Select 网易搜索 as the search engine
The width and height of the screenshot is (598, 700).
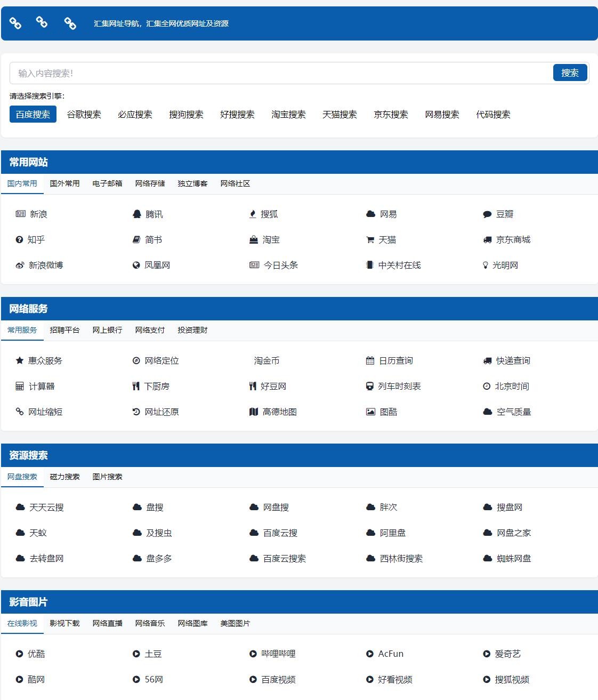(x=442, y=114)
